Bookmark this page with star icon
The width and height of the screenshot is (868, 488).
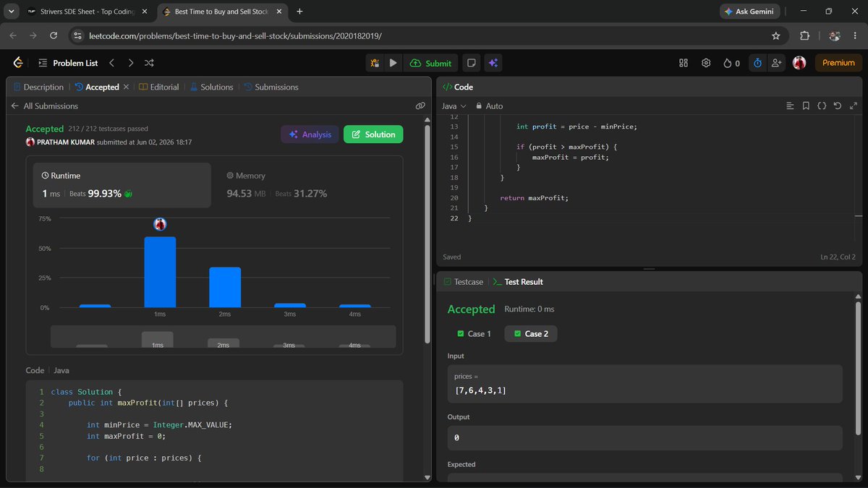tap(776, 35)
